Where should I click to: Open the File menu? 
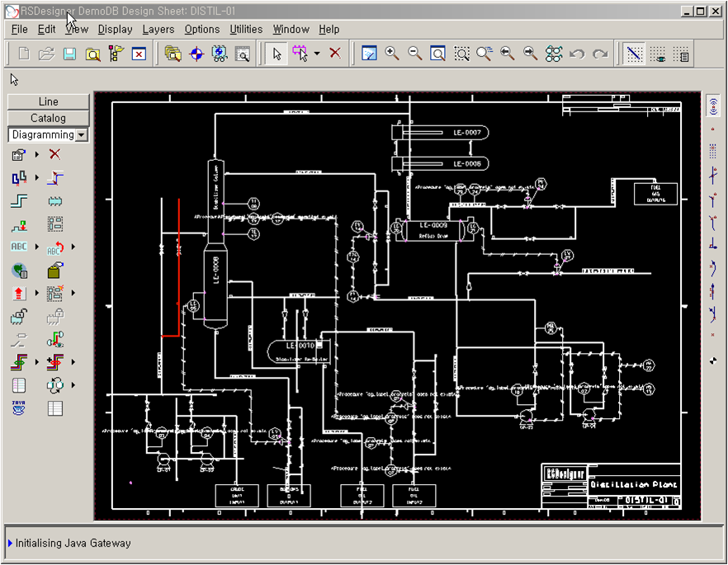pos(20,29)
